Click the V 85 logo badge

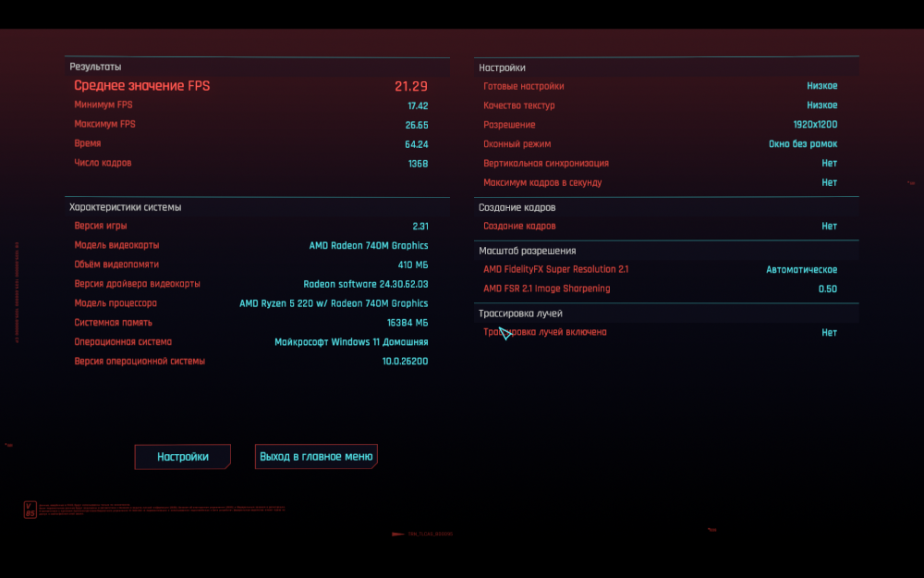click(x=30, y=510)
